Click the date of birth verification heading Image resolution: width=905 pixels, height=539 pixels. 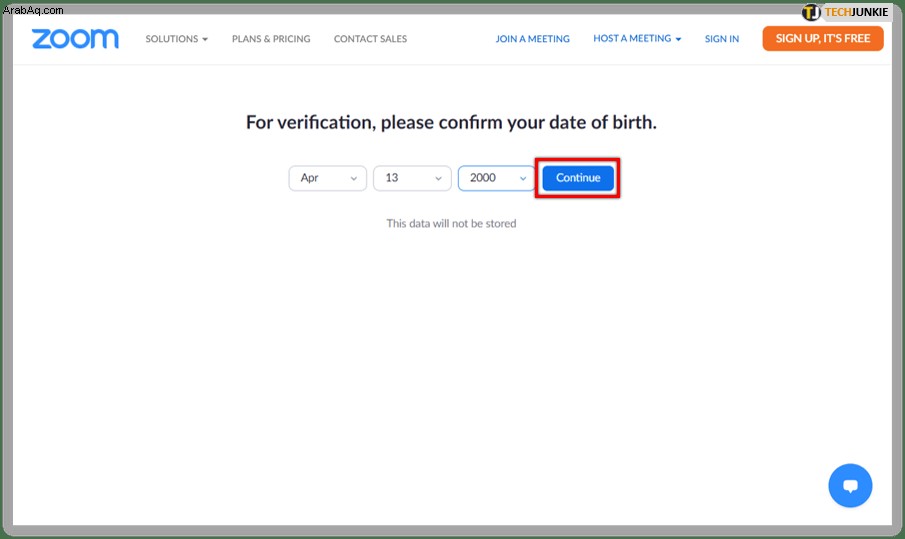point(451,122)
